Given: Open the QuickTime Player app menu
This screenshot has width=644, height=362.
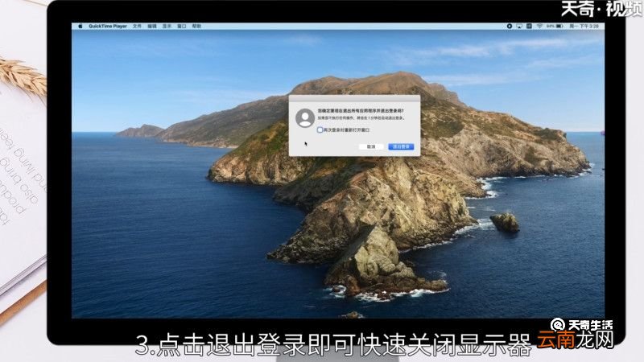Looking at the screenshot, I should tap(108, 26).
